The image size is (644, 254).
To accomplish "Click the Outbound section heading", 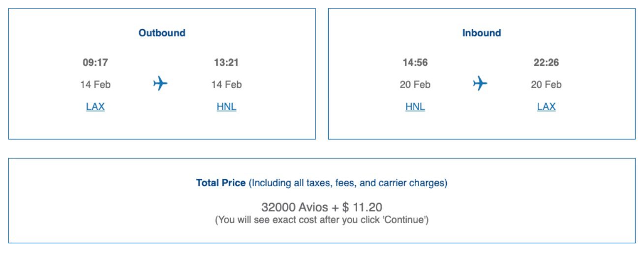I will (x=162, y=33).
